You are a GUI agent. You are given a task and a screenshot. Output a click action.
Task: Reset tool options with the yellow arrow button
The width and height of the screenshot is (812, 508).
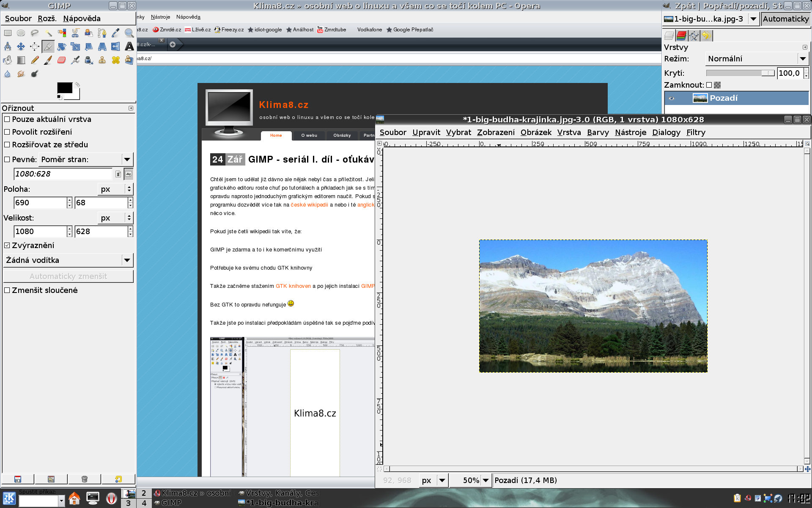point(118,479)
